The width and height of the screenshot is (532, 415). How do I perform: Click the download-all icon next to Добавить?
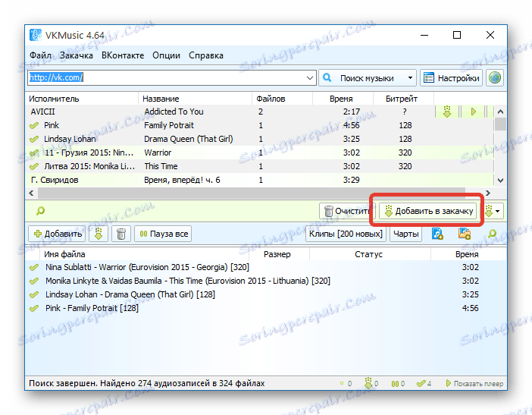tap(99, 234)
